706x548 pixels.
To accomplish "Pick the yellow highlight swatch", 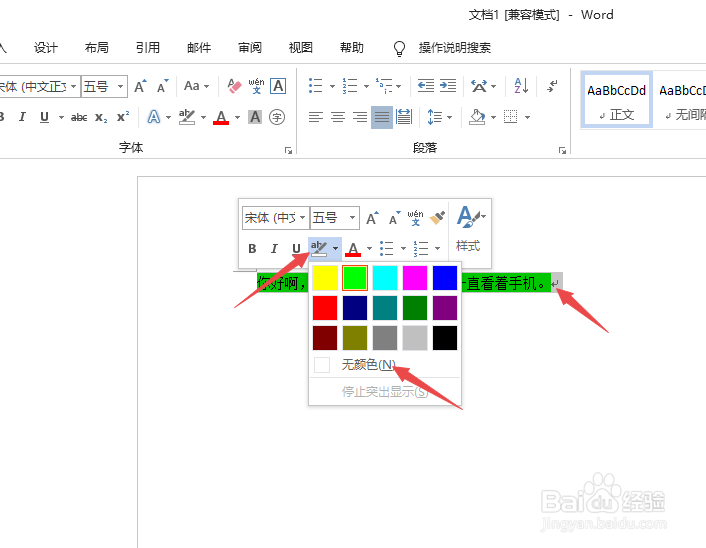I will 325,278.
